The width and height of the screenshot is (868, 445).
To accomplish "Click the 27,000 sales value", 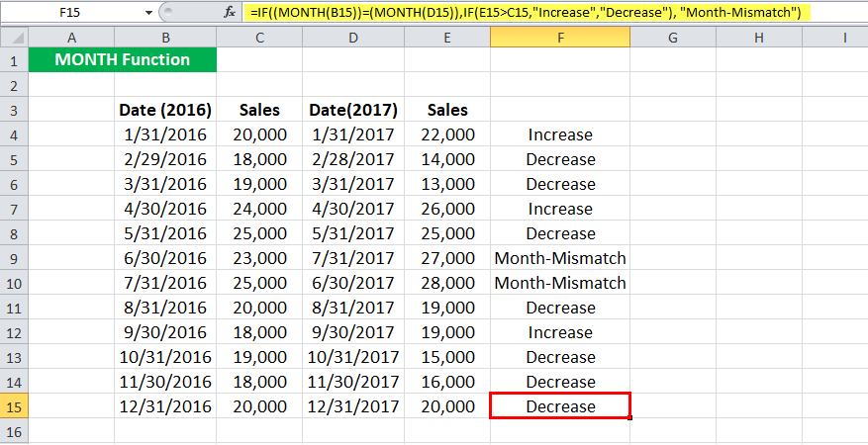I will pyautogui.click(x=447, y=258).
